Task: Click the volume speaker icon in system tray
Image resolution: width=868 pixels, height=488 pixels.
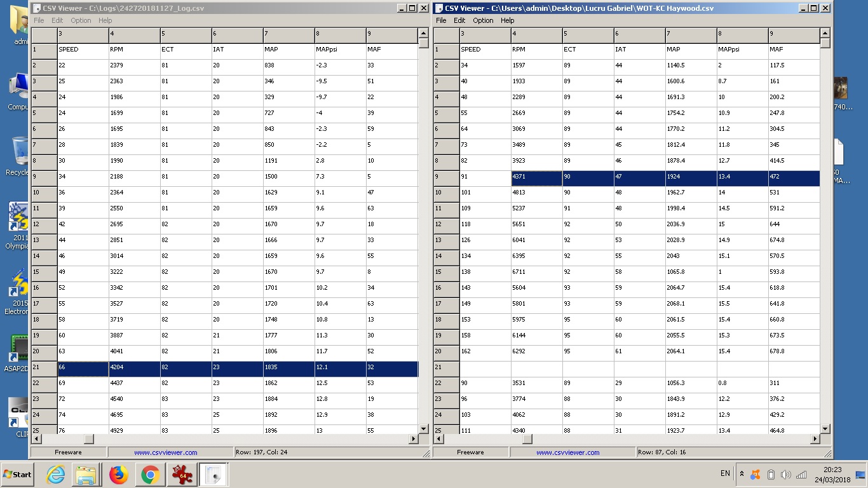Action: (x=785, y=475)
